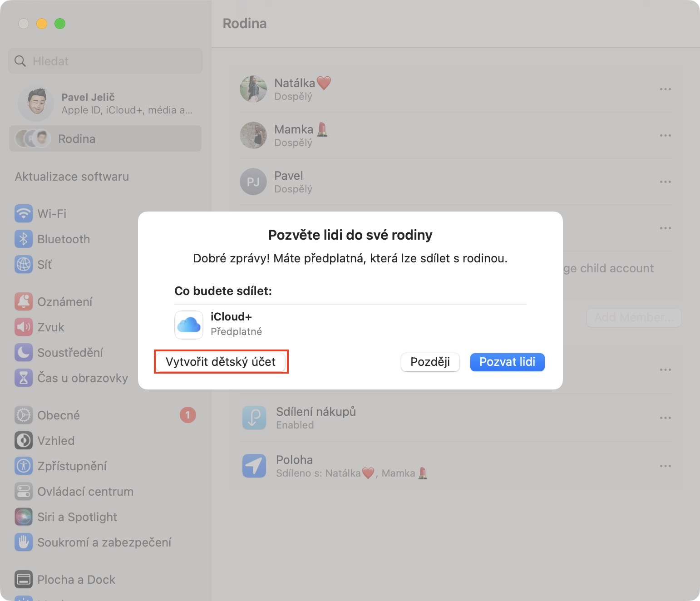
Task: Click the Zvuk speaker icon
Action: [x=24, y=327]
